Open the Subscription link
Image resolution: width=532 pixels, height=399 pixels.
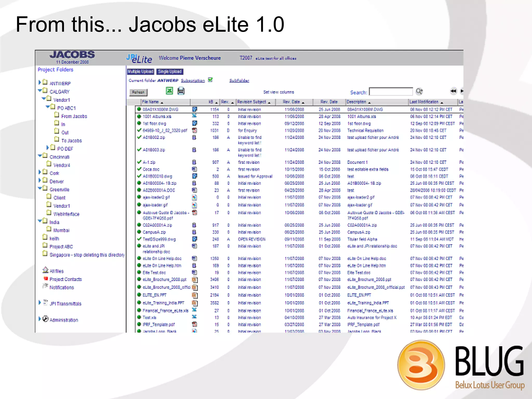pos(193,80)
